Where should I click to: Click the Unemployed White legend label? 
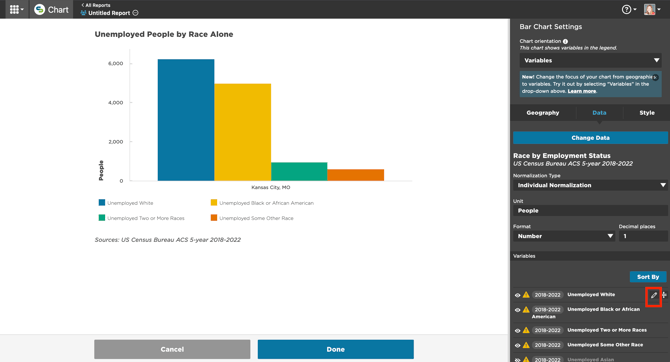pyautogui.click(x=130, y=203)
